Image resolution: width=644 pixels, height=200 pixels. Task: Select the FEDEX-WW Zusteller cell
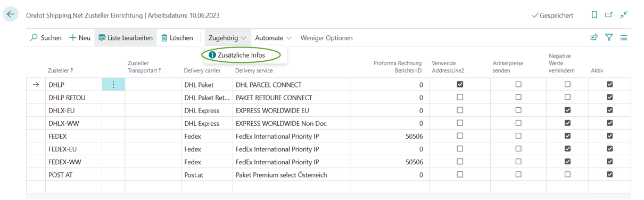coord(73,162)
